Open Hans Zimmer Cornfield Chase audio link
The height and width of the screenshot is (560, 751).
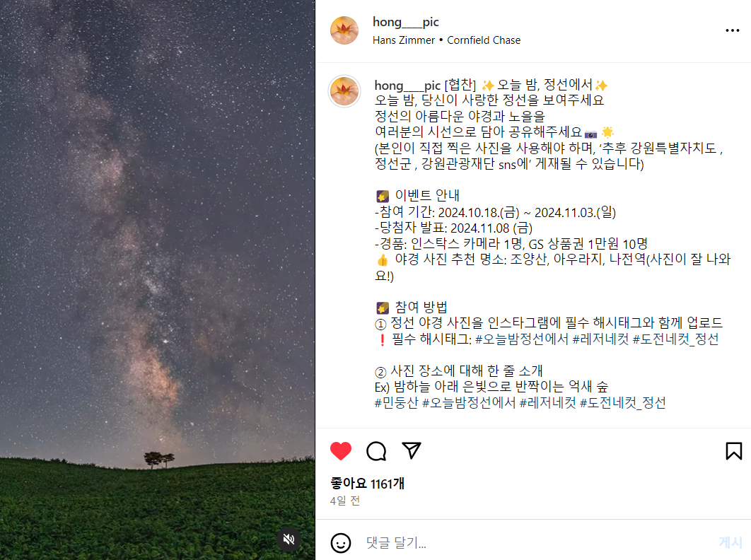(x=446, y=40)
